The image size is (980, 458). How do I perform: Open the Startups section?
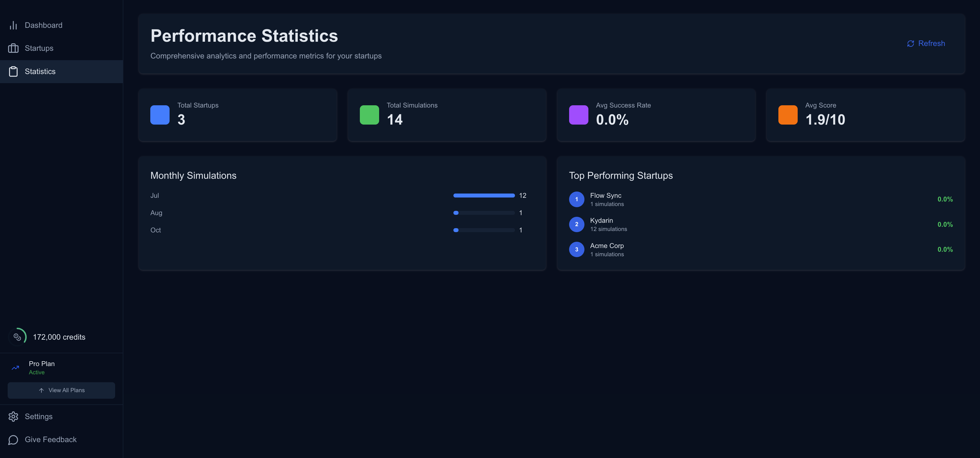[x=39, y=48]
